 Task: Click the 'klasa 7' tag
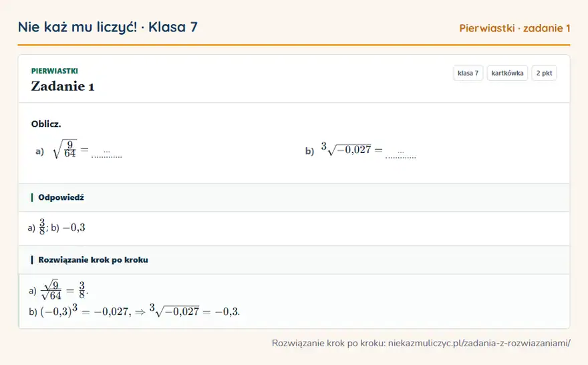(468, 73)
